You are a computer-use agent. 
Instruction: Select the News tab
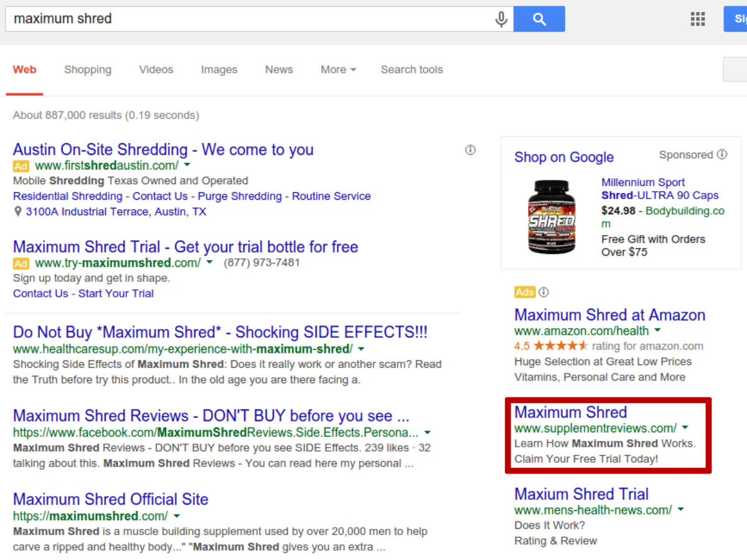pyautogui.click(x=279, y=70)
